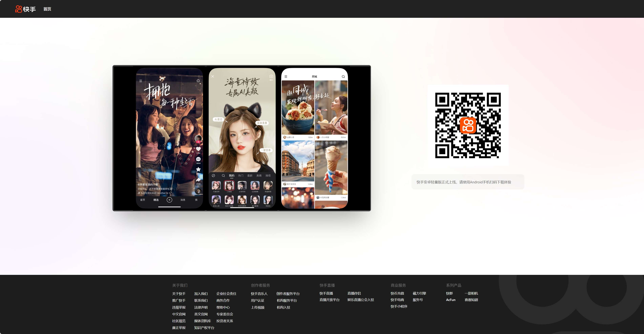Open the 磁力引擎 link
This screenshot has width=644, height=334.
(x=419, y=293)
